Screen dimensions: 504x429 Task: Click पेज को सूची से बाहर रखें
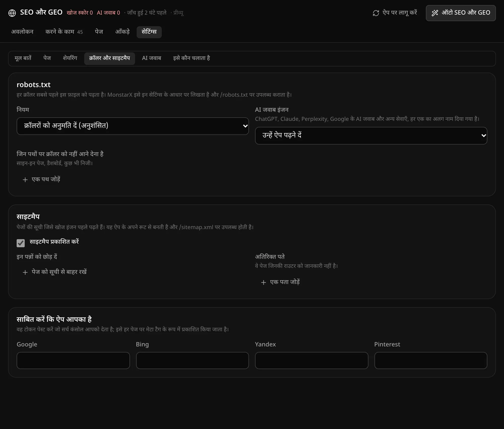pos(55,272)
